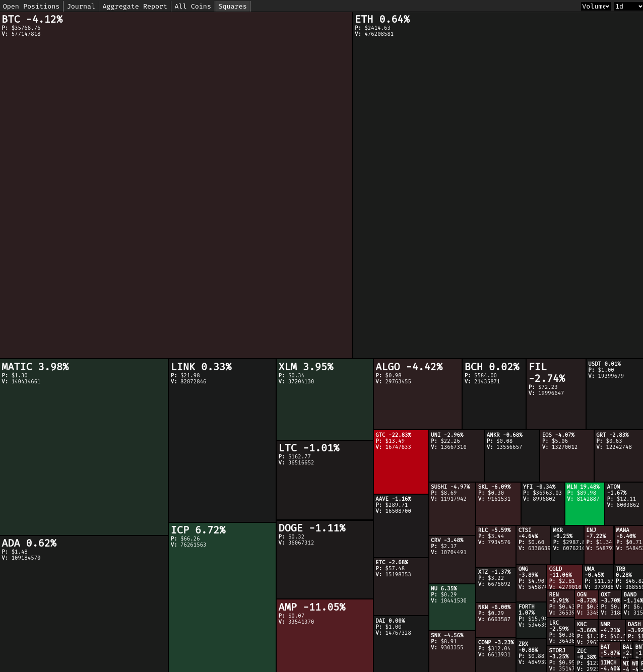Open the UMA -0.45% tile
This screenshot has height=672, width=643.
pos(598,577)
